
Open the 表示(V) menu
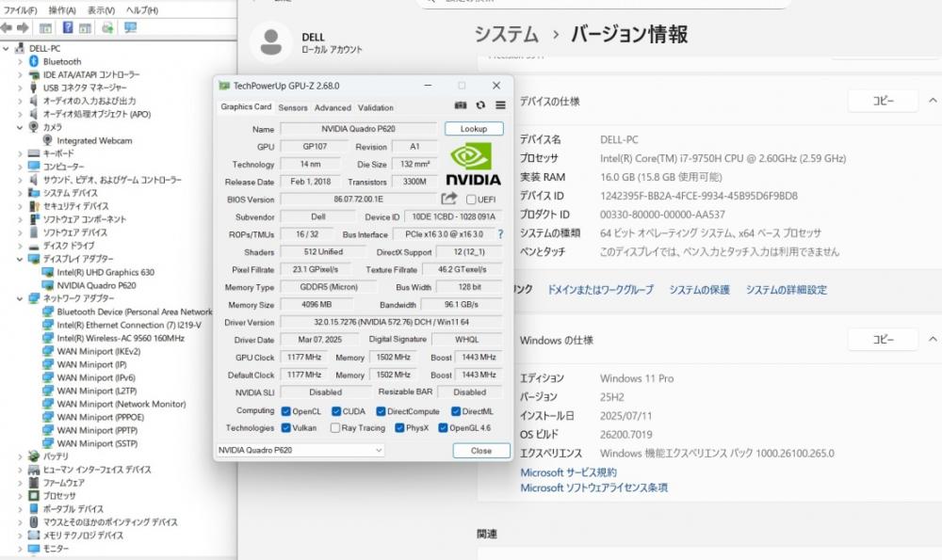click(x=101, y=10)
